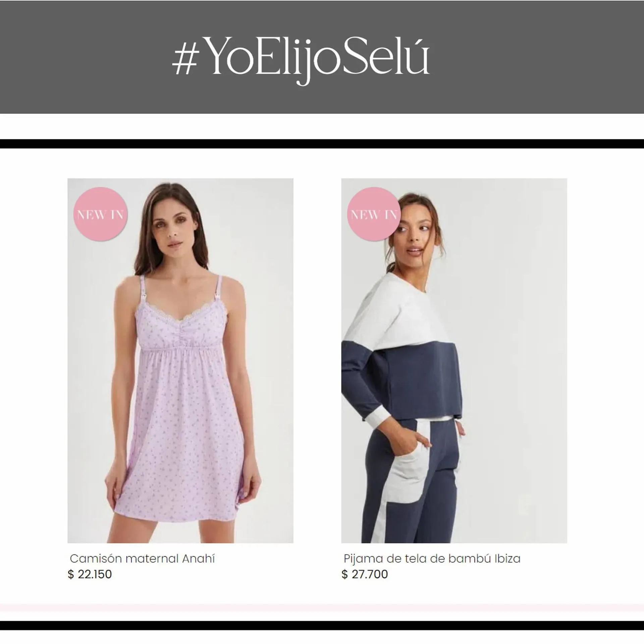Click the $ 27.700 price

pyautogui.click(x=365, y=574)
